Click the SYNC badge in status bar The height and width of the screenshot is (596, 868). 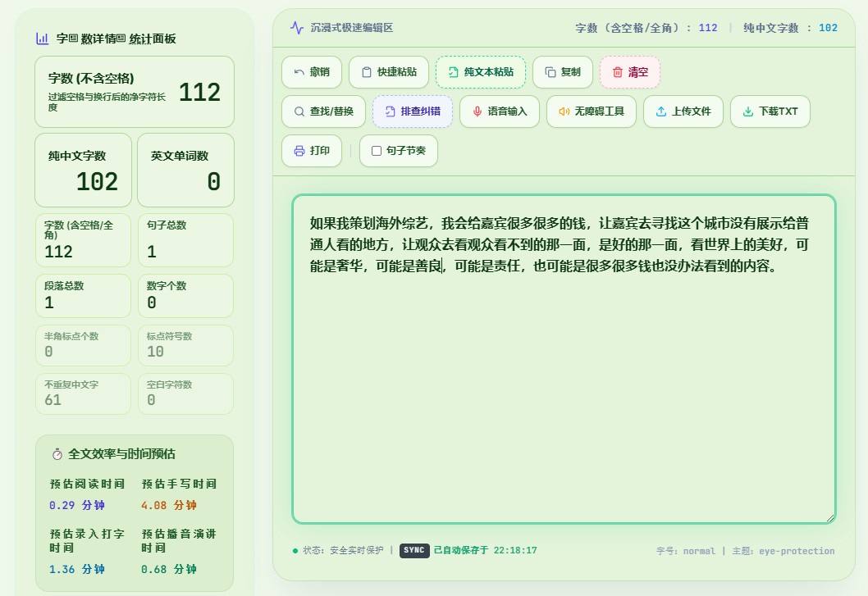[x=414, y=550]
